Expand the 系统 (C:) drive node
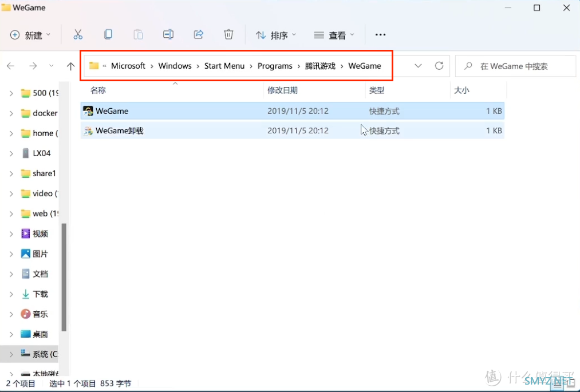 [x=11, y=354]
